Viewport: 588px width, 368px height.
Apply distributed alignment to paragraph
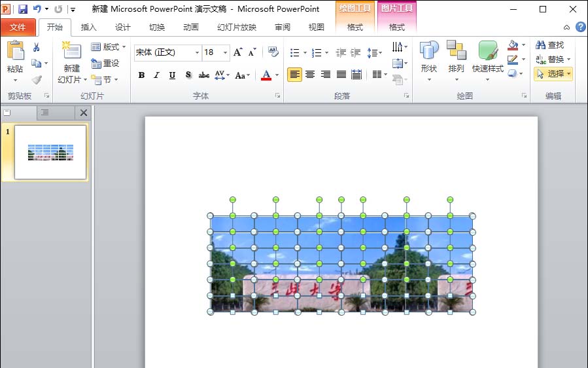click(356, 75)
